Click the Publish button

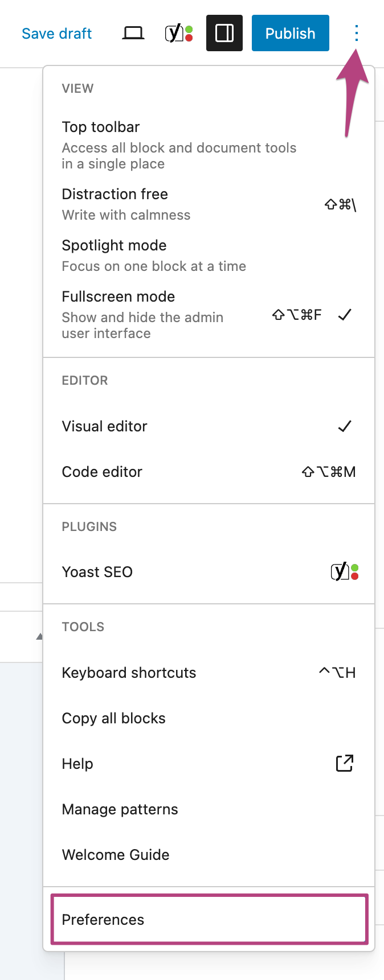[290, 34]
